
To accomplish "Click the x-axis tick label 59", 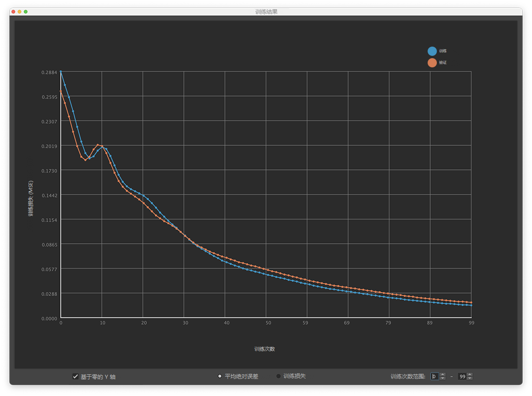I will 305,323.
